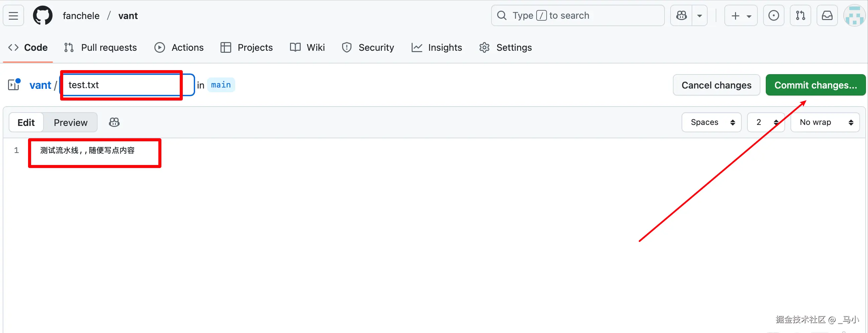This screenshot has width=868, height=333.
Task: Click the Copilot icon beside Preview
Action: (x=114, y=122)
